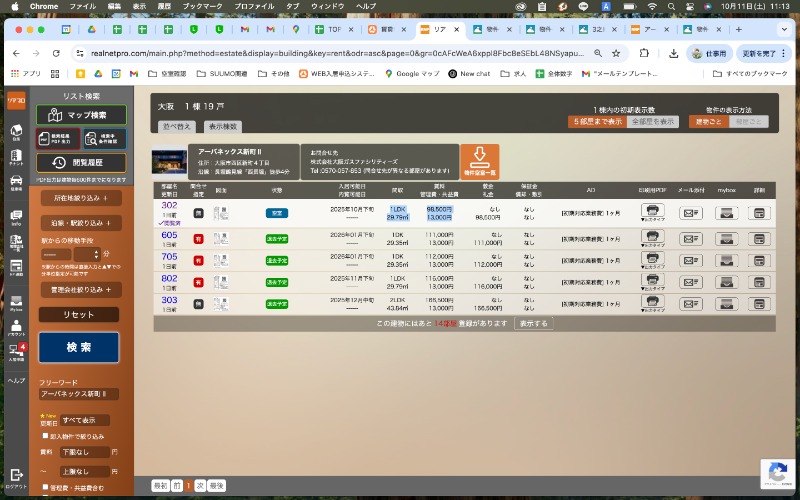Open the 更新日 すべて表示 dropdown
The width and height of the screenshot is (800, 500).
pos(85,421)
